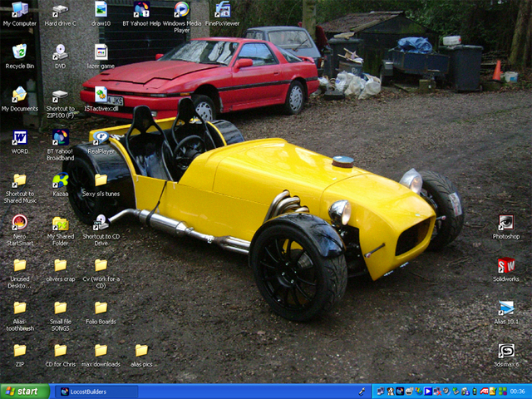This screenshot has height=399, width=532.
Task: Click the Yahoo Messenger smiley tray icon
Action: pos(409,392)
